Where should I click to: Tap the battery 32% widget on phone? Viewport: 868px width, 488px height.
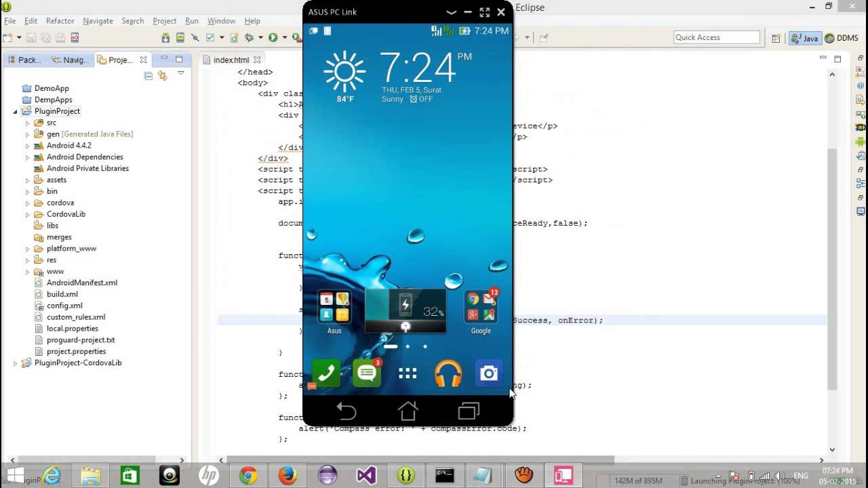406,310
